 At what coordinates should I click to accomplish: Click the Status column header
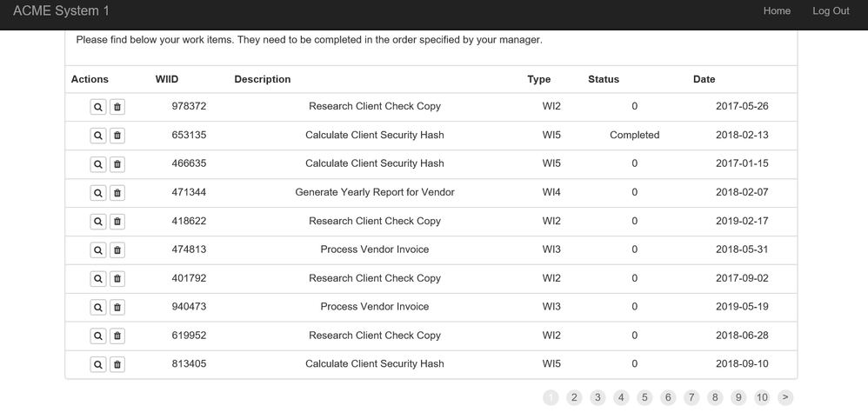[x=604, y=79]
